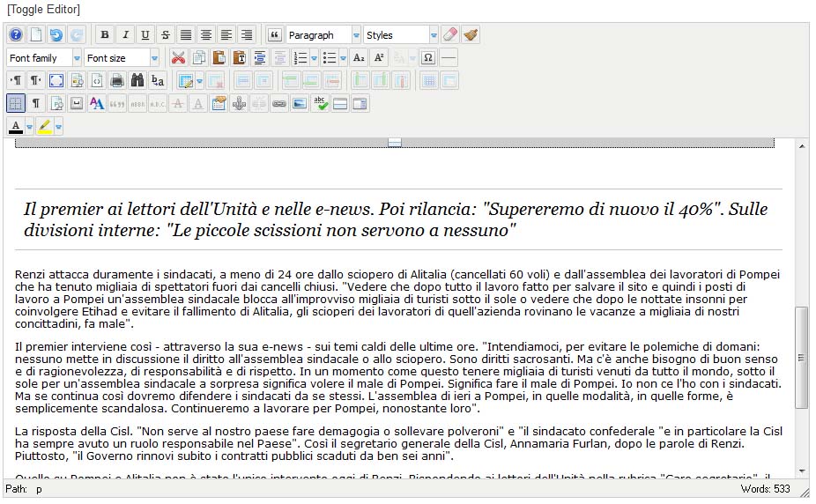Open the Paragraph format dropdown

(323, 35)
